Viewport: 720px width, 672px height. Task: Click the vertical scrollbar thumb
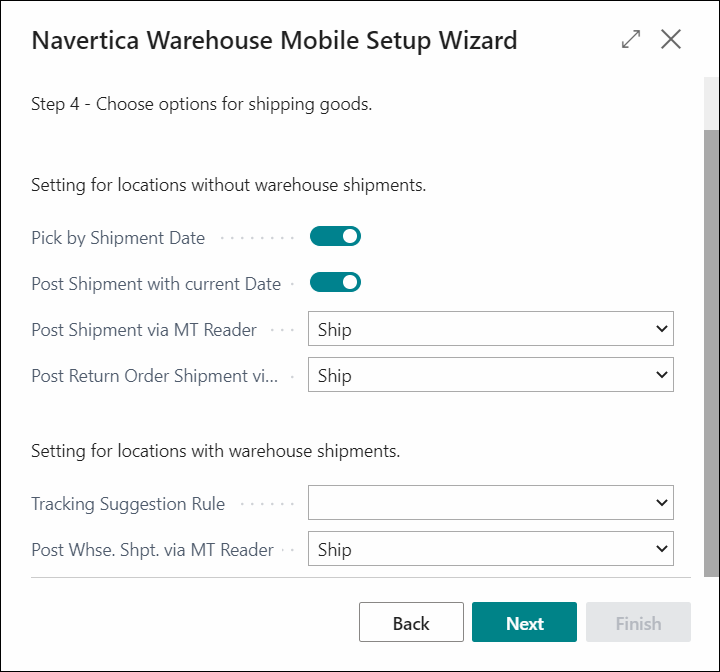coord(711,353)
